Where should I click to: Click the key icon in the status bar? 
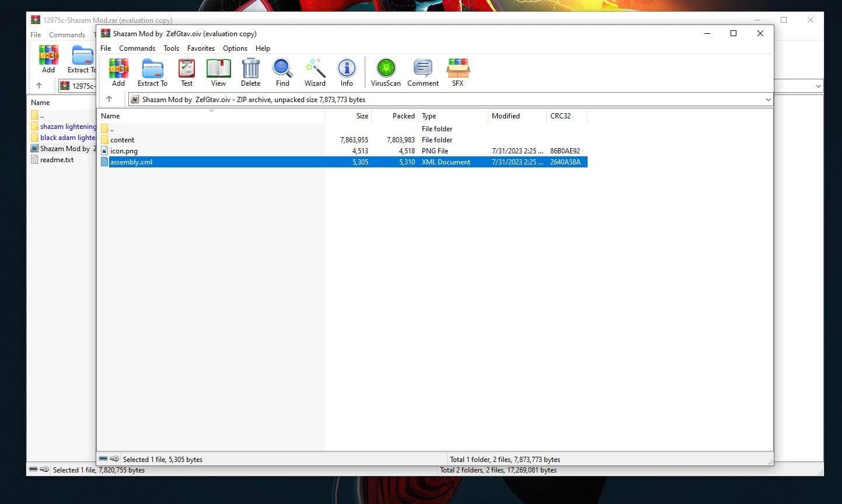click(114, 459)
